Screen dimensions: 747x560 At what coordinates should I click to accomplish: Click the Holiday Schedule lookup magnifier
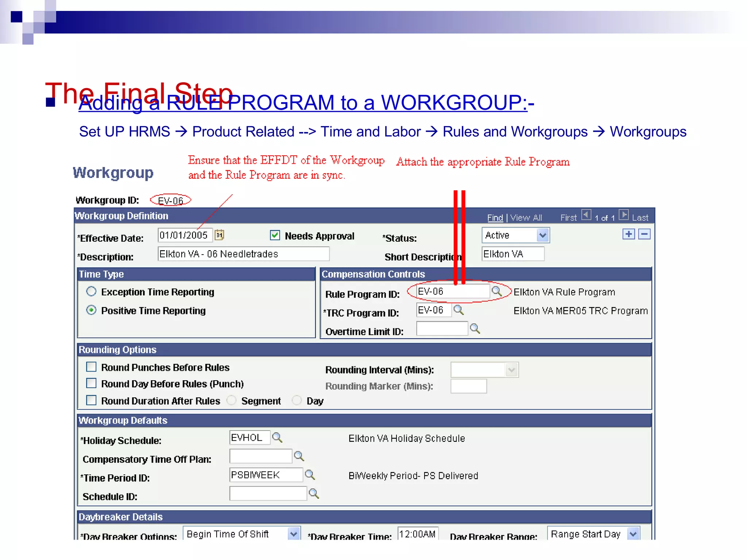click(277, 437)
